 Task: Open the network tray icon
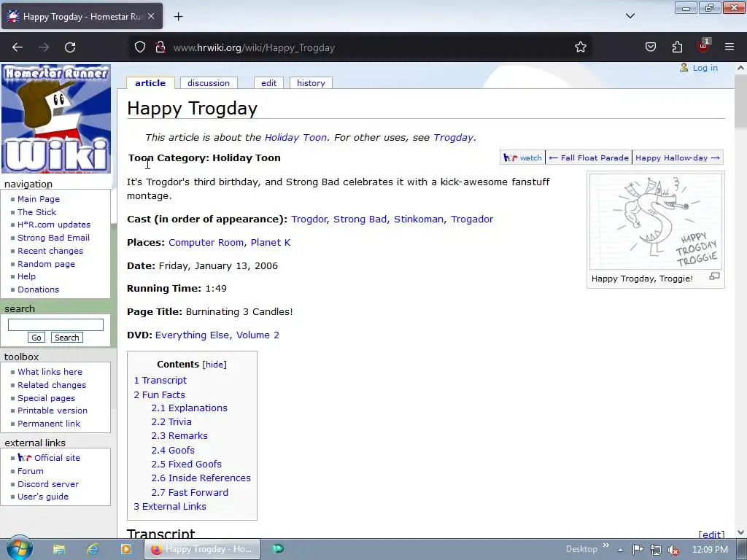(656, 550)
